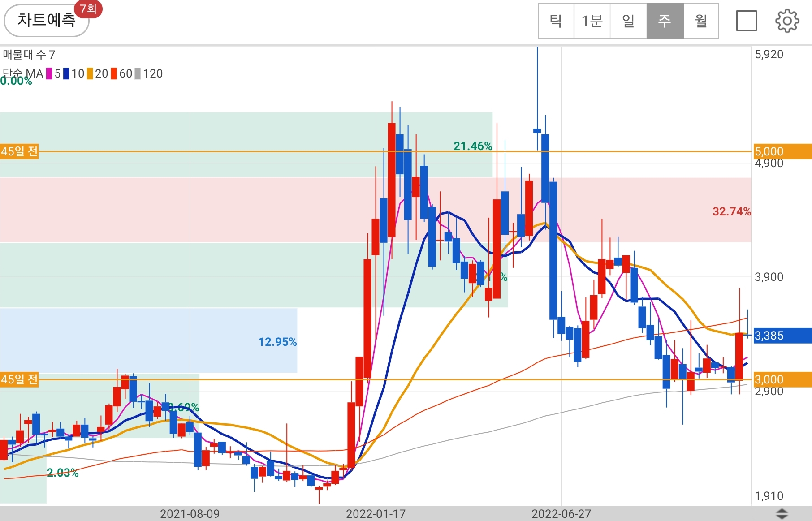Click the magenta MA 5 color swatch
This screenshot has width=812, height=521.
pos(49,73)
